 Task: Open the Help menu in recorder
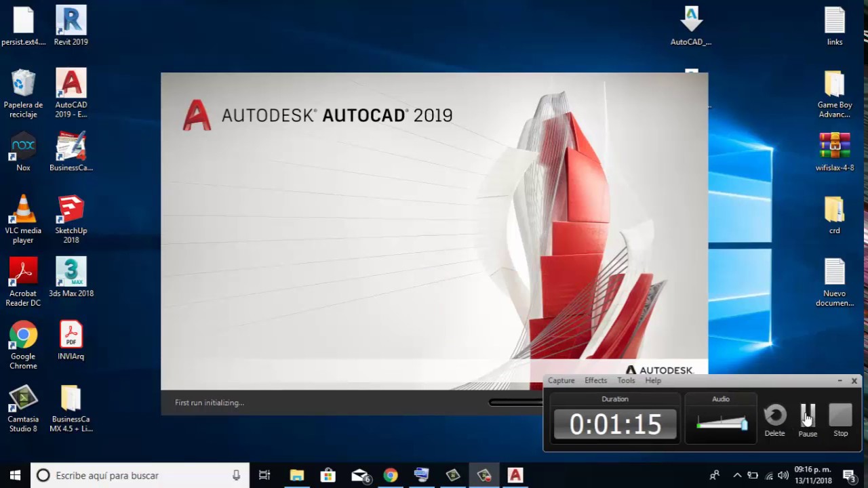(653, 381)
